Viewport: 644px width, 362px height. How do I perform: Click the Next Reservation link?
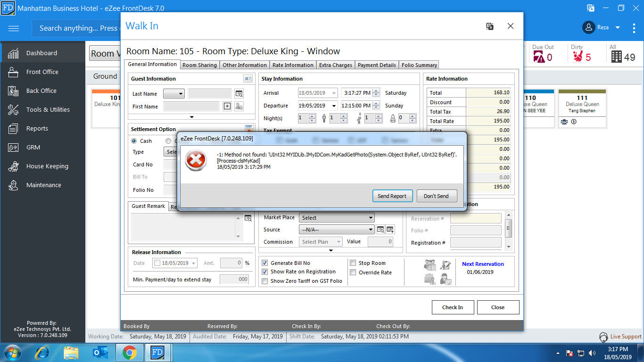(x=483, y=264)
